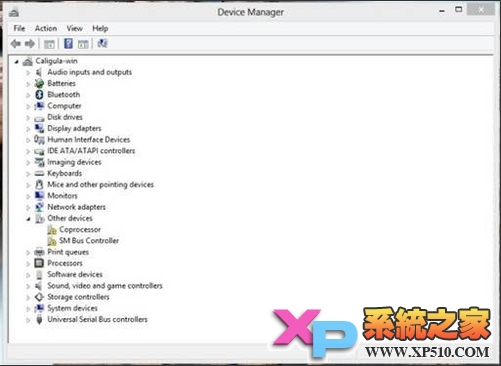Click the Network adapters icon

point(39,207)
